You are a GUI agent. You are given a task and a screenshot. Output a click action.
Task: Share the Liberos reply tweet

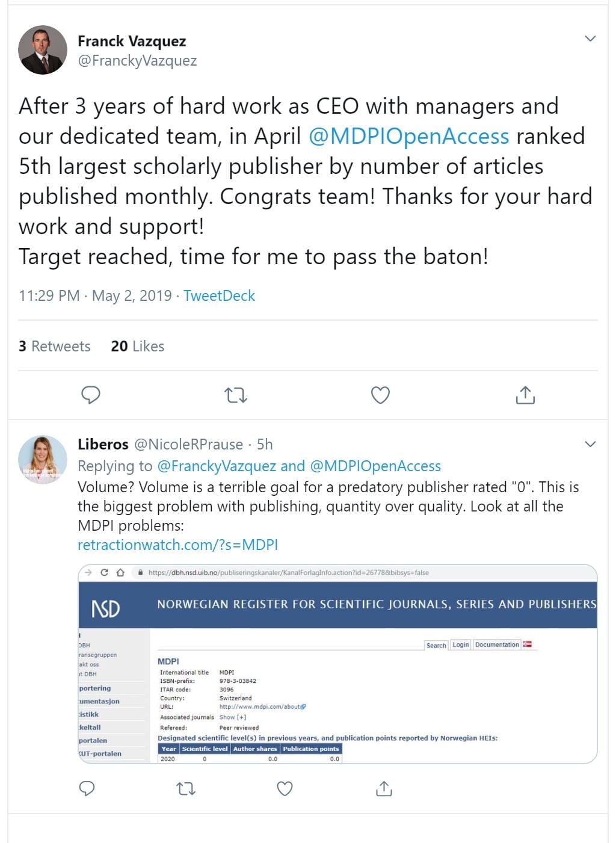(384, 788)
